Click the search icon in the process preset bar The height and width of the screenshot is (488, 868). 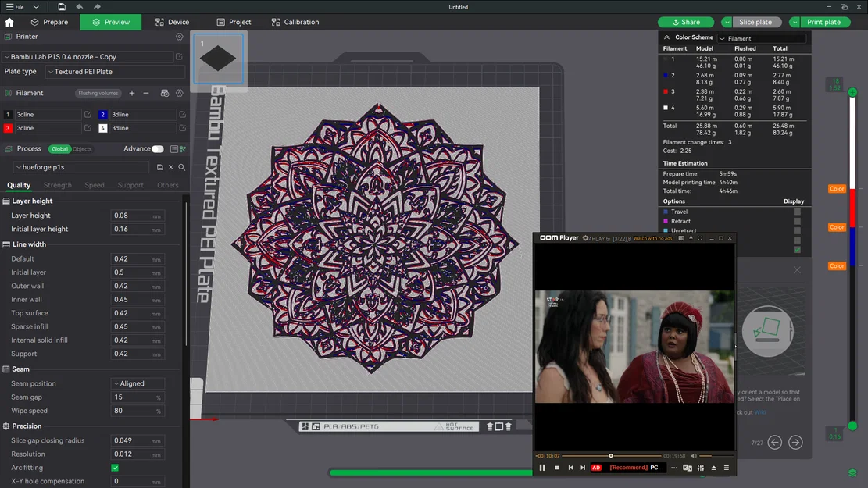click(x=181, y=166)
